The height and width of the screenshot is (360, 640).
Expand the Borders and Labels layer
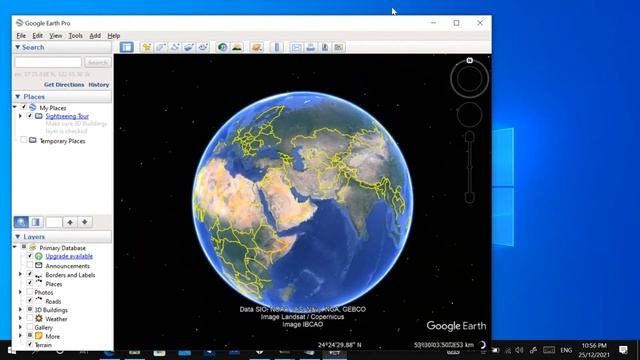coord(20,275)
